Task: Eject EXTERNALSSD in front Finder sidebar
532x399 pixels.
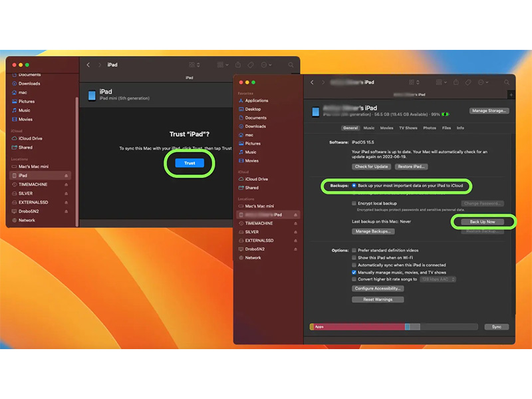Action: (295, 241)
